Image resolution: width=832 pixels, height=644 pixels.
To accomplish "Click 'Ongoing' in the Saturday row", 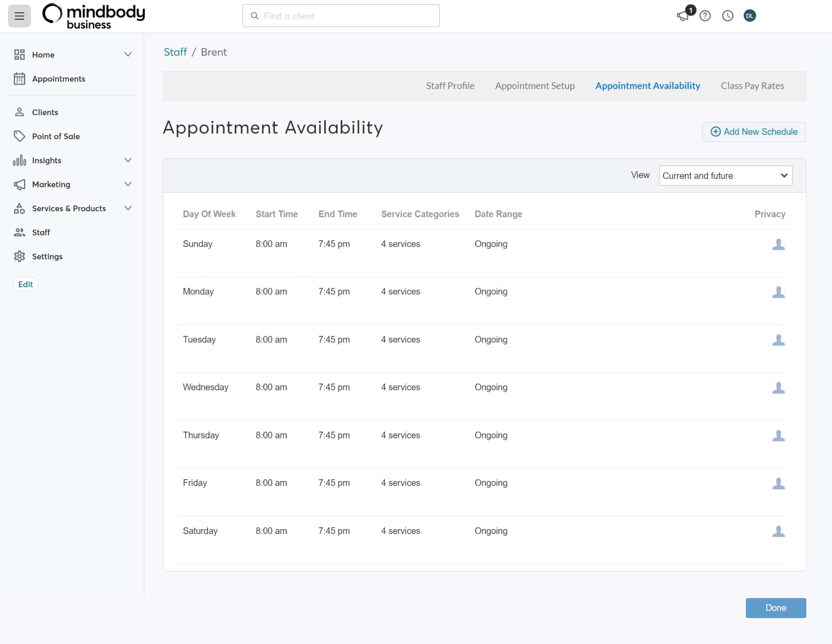I will [x=491, y=531].
